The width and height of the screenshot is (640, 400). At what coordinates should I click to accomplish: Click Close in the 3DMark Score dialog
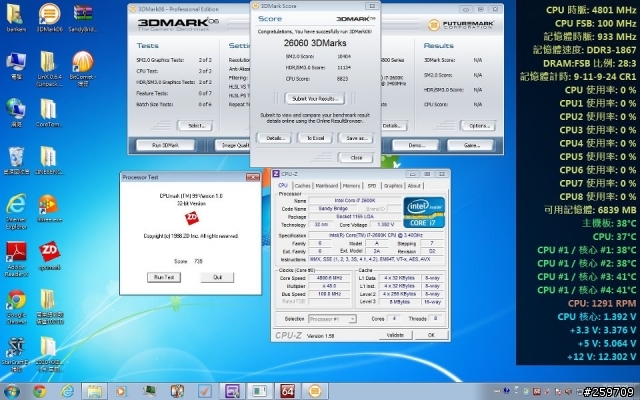pyautogui.click(x=356, y=158)
